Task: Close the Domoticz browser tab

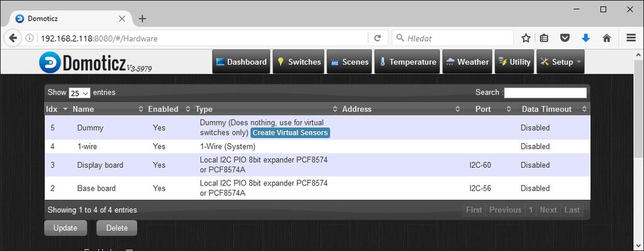Action: 122,18
